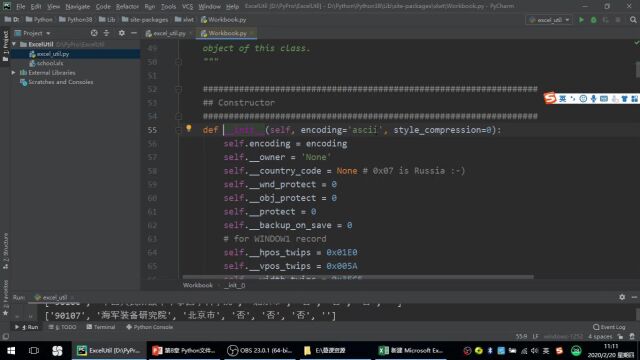This screenshot has height=360, width=640.
Task: Click the yellow intention lightbulb on line 55
Action: [189, 128]
